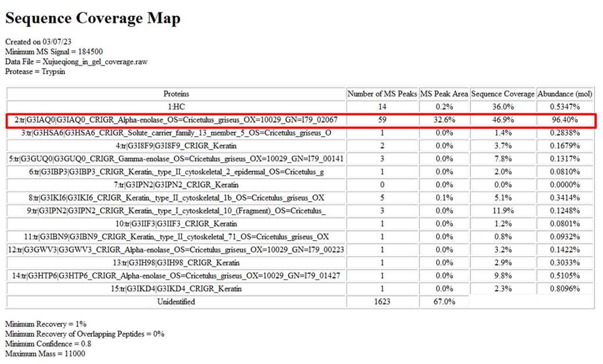Open the G3GUQ0 Gamma-enolase protein entry
Viewport: 603px width, 364px height.
coord(176,159)
